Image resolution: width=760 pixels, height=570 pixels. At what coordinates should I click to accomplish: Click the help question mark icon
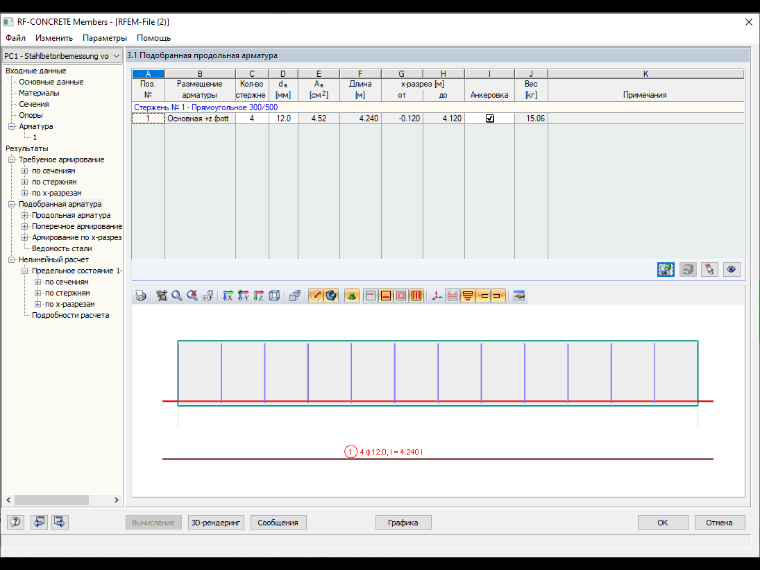(x=16, y=522)
